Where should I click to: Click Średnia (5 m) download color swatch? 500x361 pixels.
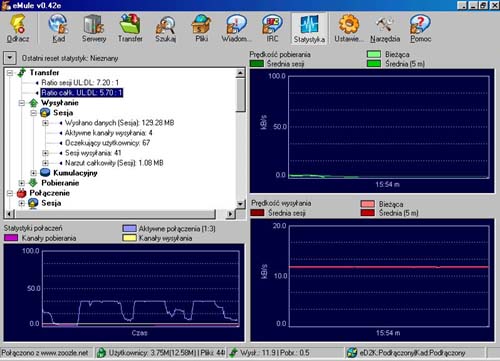pos(374,64)
